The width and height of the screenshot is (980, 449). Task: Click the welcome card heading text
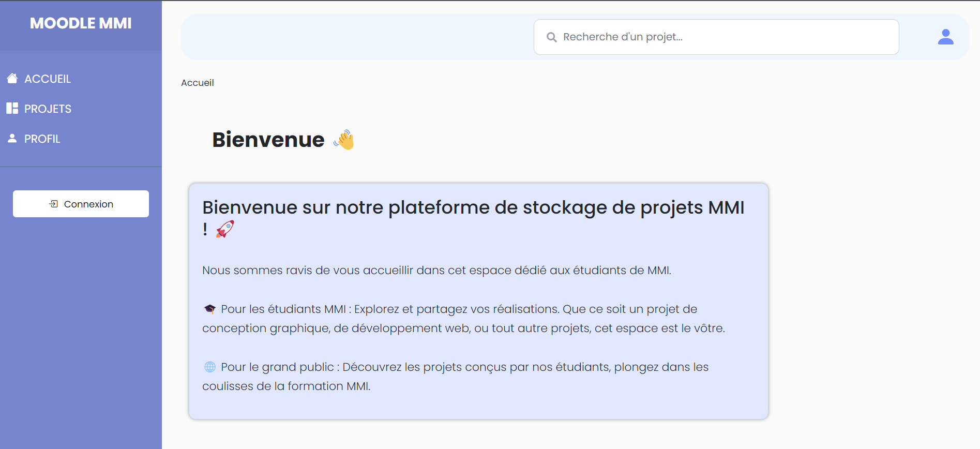pos(473,217)
